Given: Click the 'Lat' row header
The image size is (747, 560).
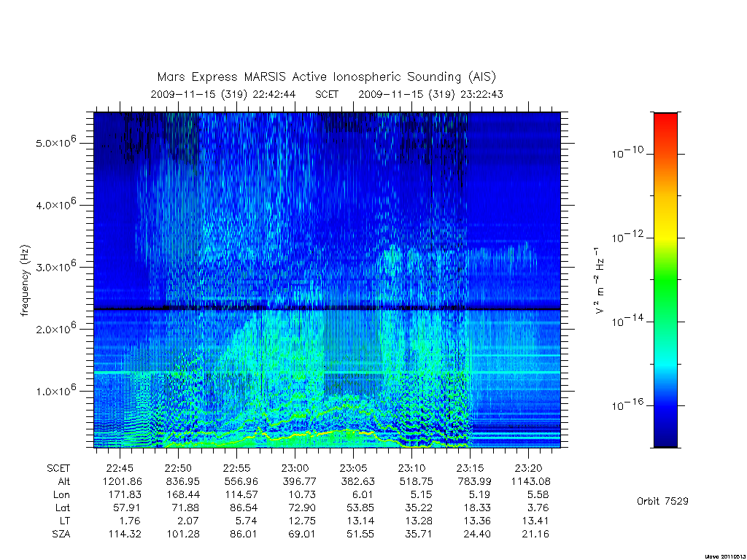Looking at the screenshot, I should pos(63,507).
